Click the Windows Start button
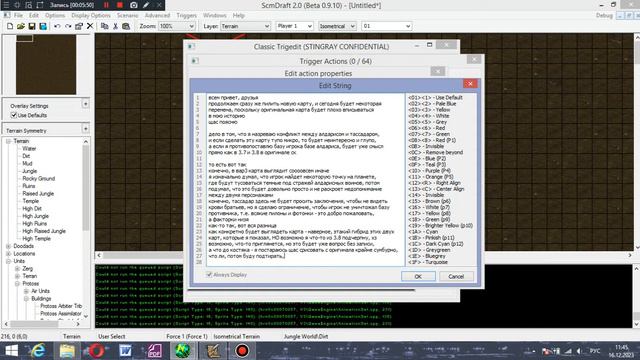640x360 pixels. 11,351
